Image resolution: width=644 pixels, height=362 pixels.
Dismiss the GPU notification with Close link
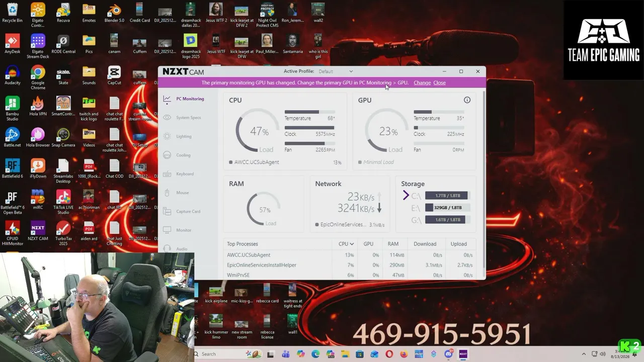click(439, 83)
